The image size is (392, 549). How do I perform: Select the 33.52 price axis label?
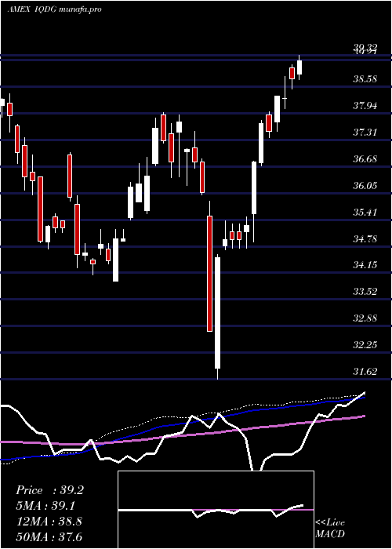click(365, 292)
